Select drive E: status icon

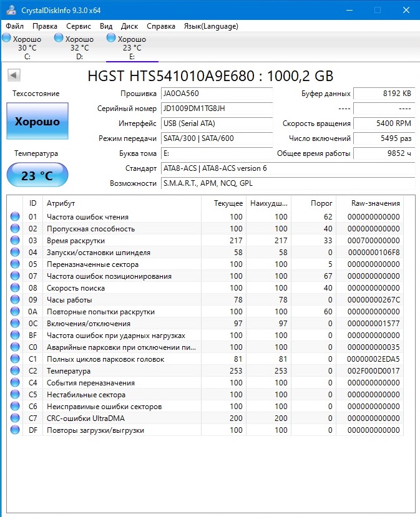point(112,39)
